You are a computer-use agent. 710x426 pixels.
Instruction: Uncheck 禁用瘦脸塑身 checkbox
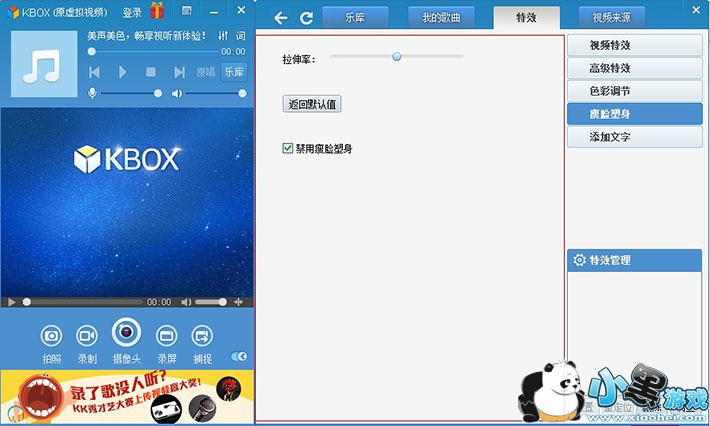(x=288, y=148)
